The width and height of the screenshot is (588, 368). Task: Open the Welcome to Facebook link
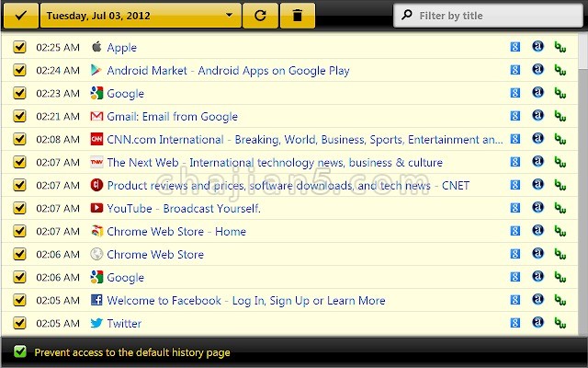click(246, 301)
